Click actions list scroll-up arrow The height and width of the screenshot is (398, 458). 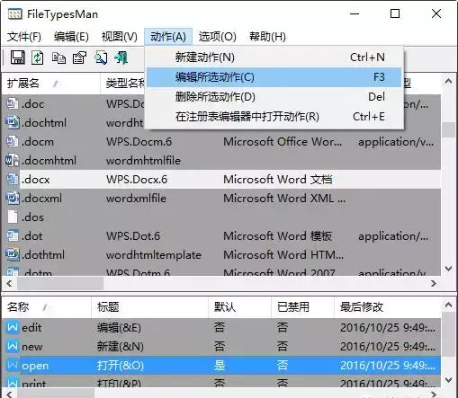tap(449, 305)
